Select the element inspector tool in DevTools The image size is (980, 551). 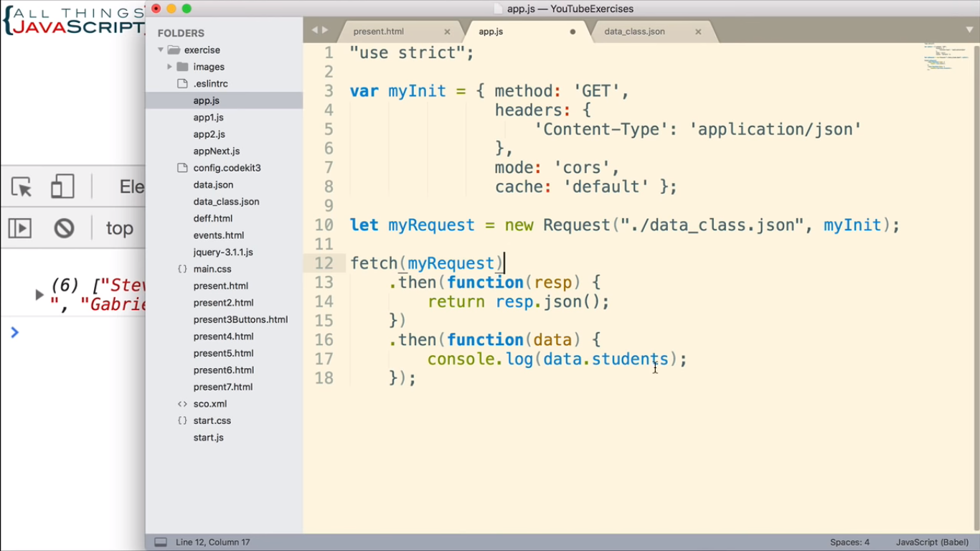click(x=22, y=186)
